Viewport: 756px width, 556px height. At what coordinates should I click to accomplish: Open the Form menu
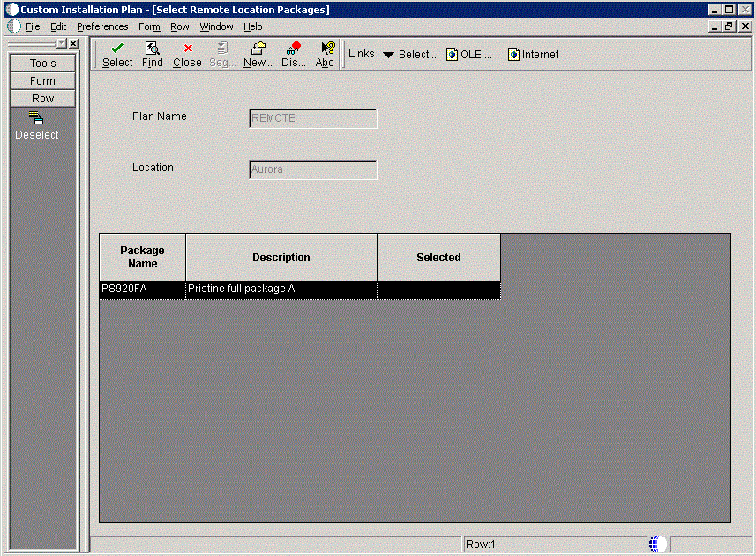(149, 26)
